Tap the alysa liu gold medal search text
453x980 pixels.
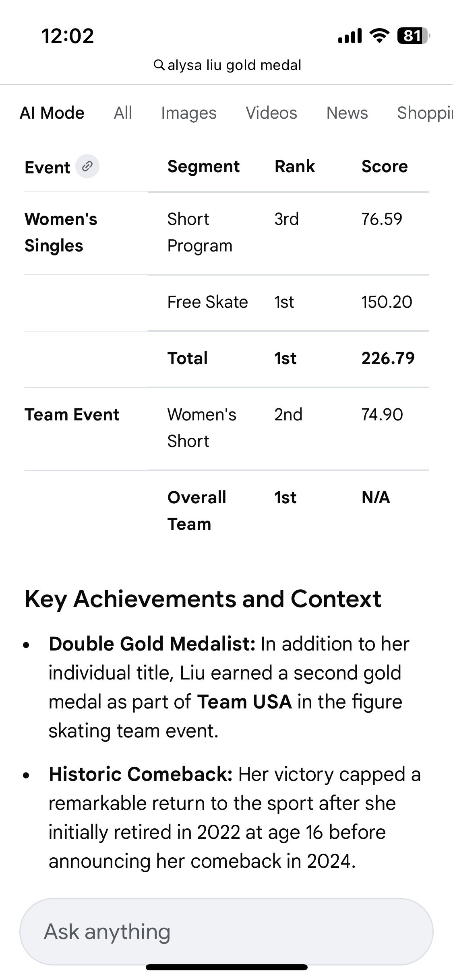click(234, 65)
